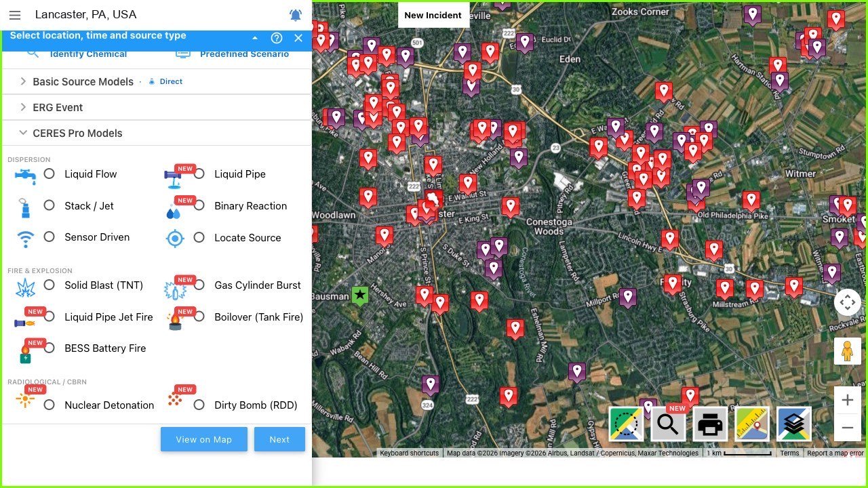Click the Binary Reaction droplets icon
The image size is (868, 488).
pos(173,213)
